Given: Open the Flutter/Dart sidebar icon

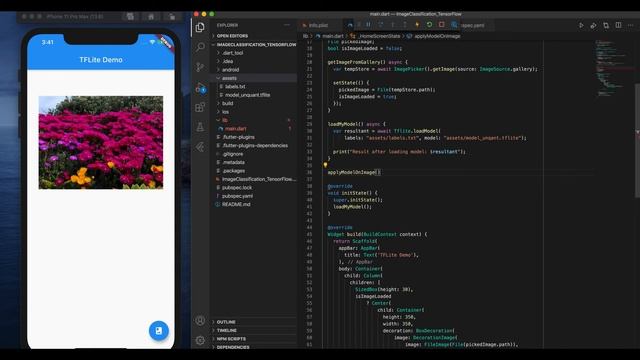Looking at the screenshot, I should pyautogui.click(x=200, y=147).
